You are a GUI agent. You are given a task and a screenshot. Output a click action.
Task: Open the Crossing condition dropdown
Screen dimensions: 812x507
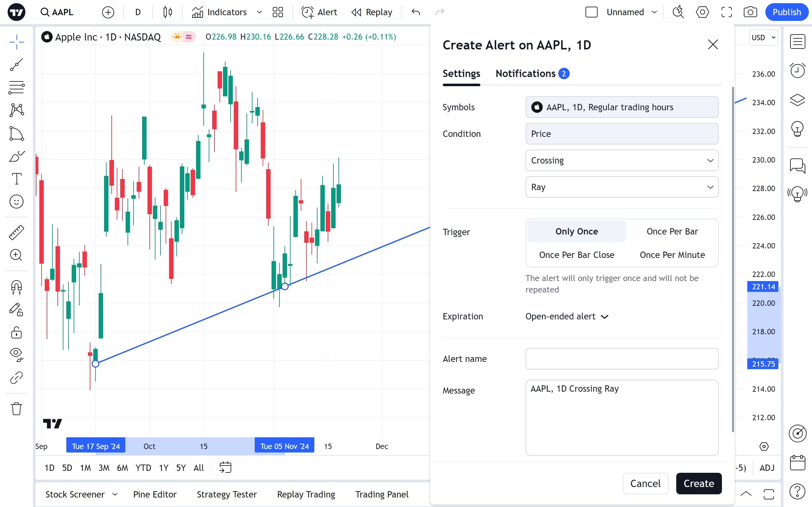(x=621, y=160)
